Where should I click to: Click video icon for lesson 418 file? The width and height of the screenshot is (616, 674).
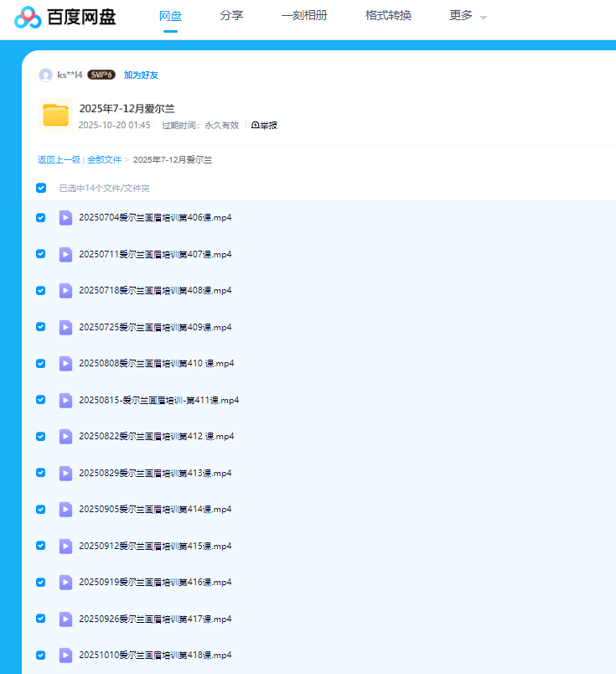pos(65,655)
